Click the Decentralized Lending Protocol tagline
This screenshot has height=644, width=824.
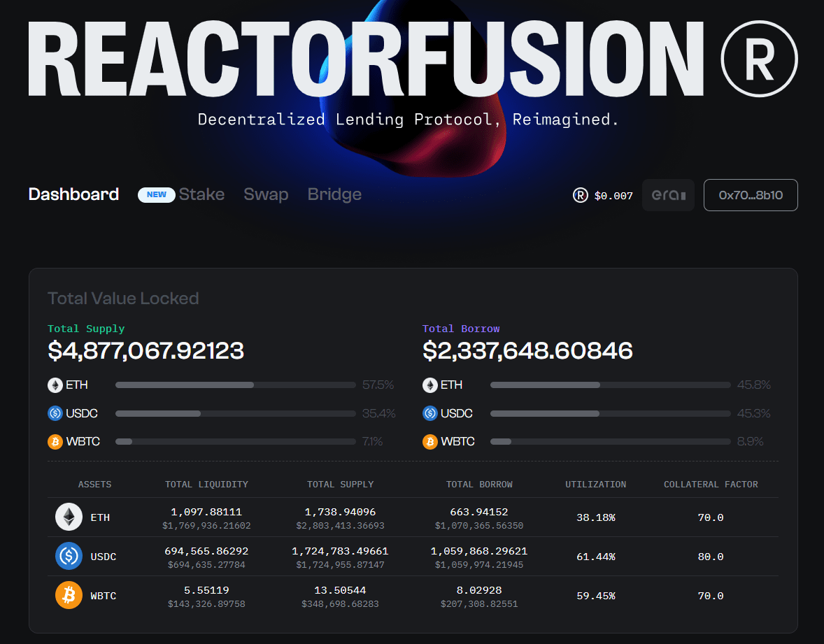[x=408, y=120]
